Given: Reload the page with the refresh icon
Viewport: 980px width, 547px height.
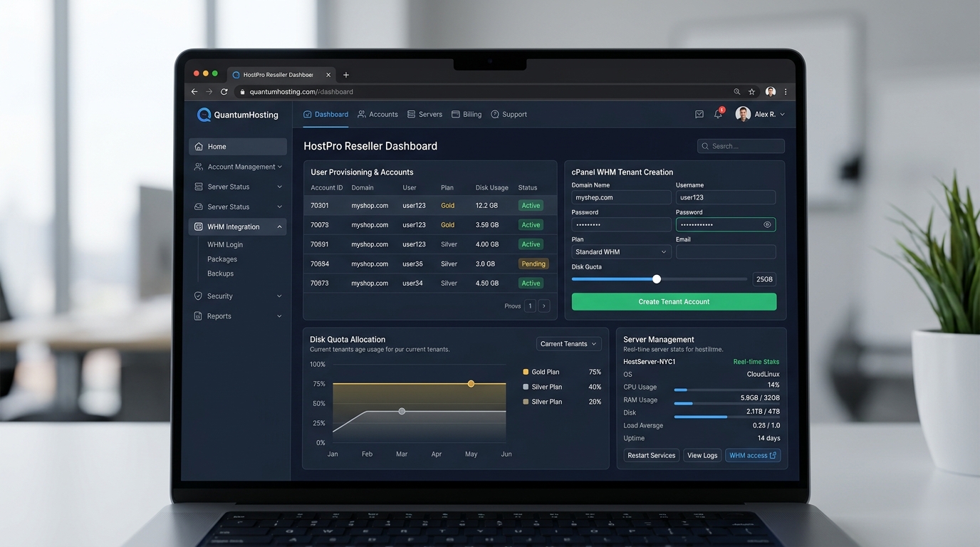Looking at the screenshot, I should [224, 92].
